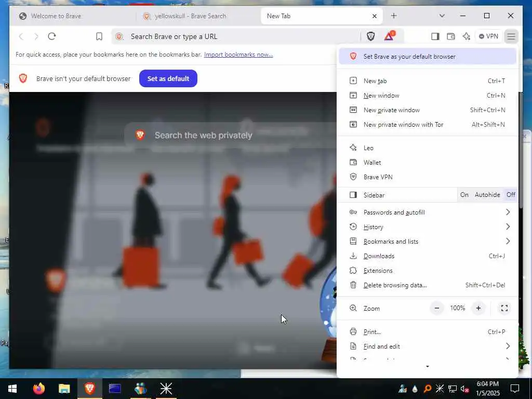Click the taskbar clock 6:04 PM

tap(487, 389)
